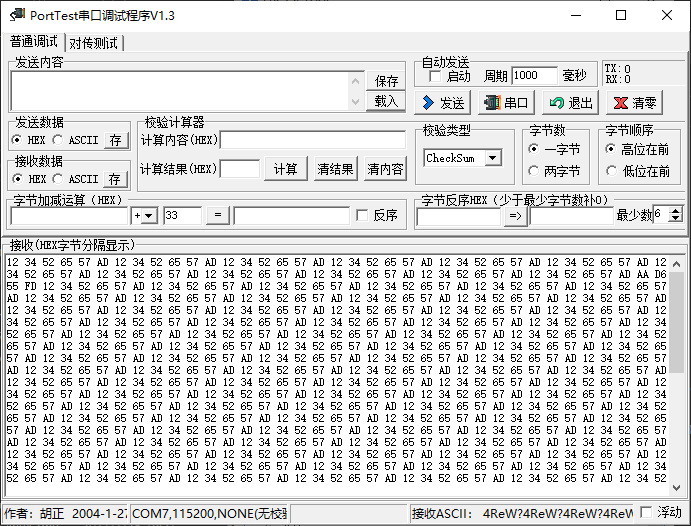Click the 清结果 clear result button
691x526 pixels.
pos(335,169)
